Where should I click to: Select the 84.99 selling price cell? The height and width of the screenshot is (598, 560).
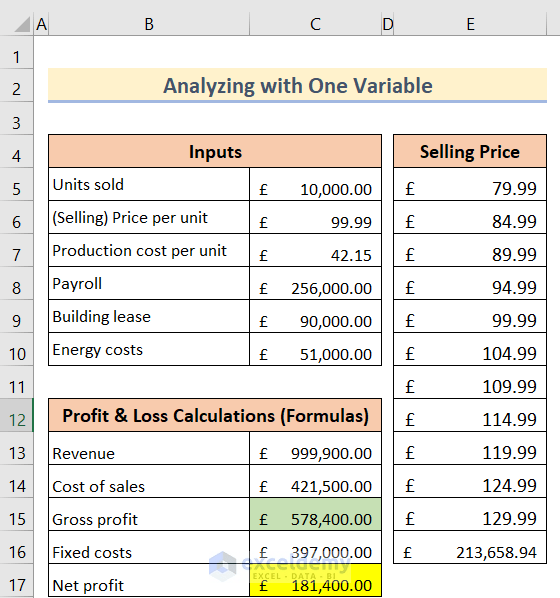click(x=470, y=217)
